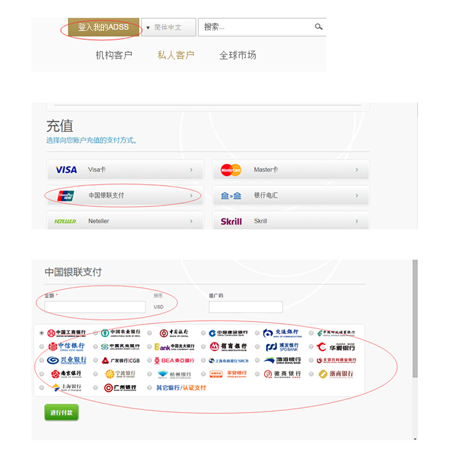This screenshot has width=458, height=476.
Task: Select the 交通银行 radio button
Action: pos(257,333)
